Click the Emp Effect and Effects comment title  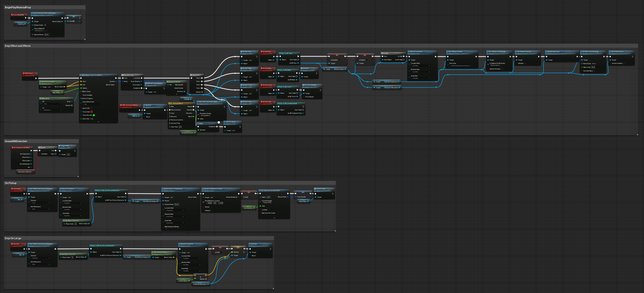pos(18,46)
